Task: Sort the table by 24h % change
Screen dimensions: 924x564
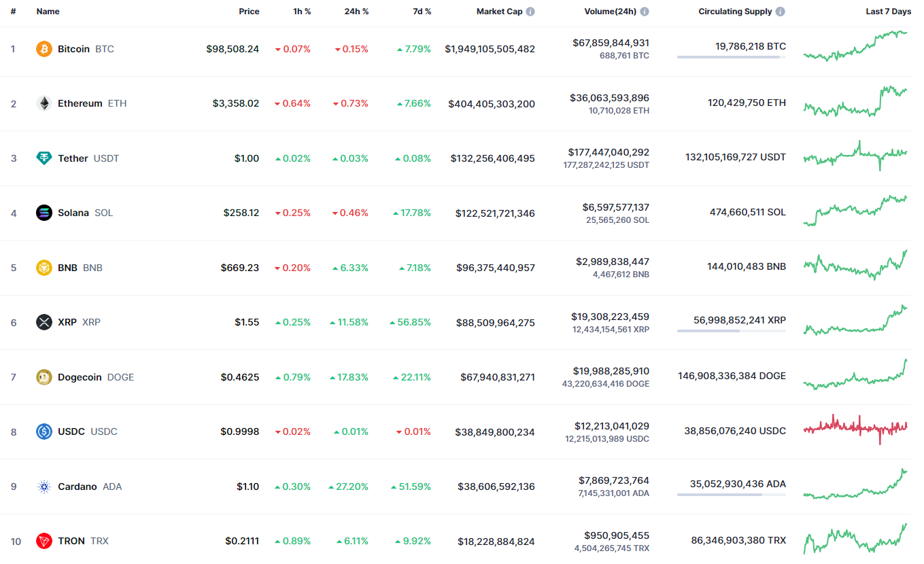Action: [x=356, y=11]
